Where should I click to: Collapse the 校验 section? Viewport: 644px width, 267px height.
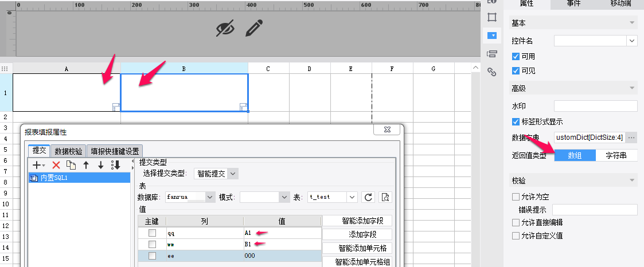click(x=632, y=180)
